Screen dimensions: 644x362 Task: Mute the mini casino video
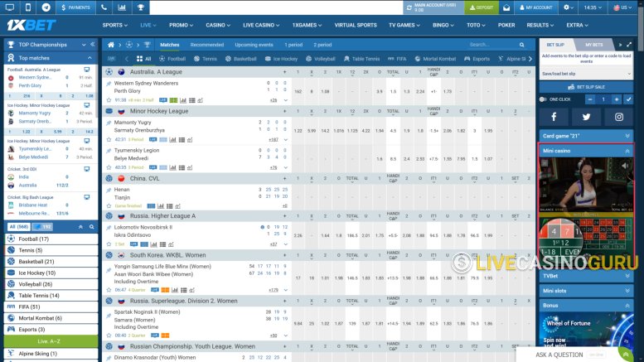[x=625, y=166]
